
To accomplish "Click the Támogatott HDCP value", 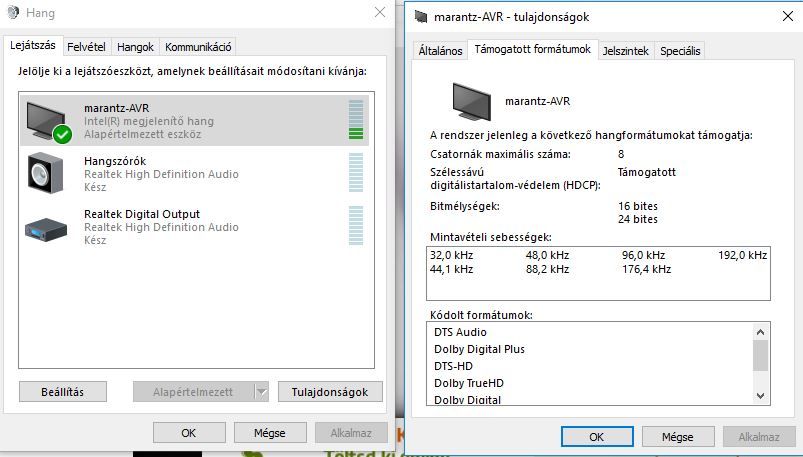I will coord(647,172).
